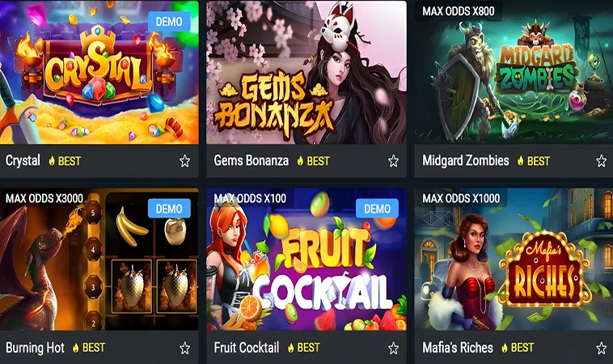This screenshot has width=613, height=364.
Task: Click the Mafia's Riches favorite star
Action: coord(601,348)
